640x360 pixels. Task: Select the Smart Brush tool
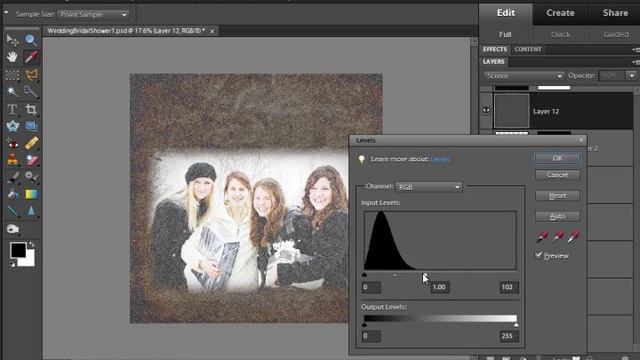31,177
